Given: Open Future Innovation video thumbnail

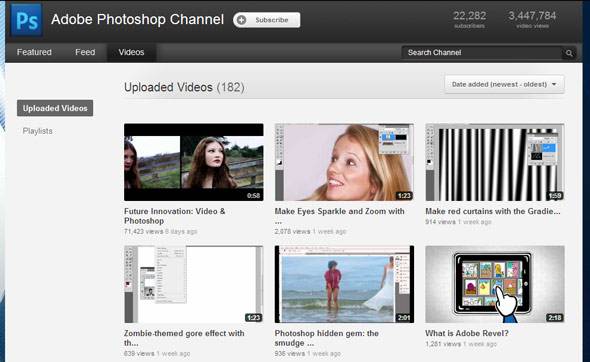Looking at the screenshot, I should (x=194, y=162).
